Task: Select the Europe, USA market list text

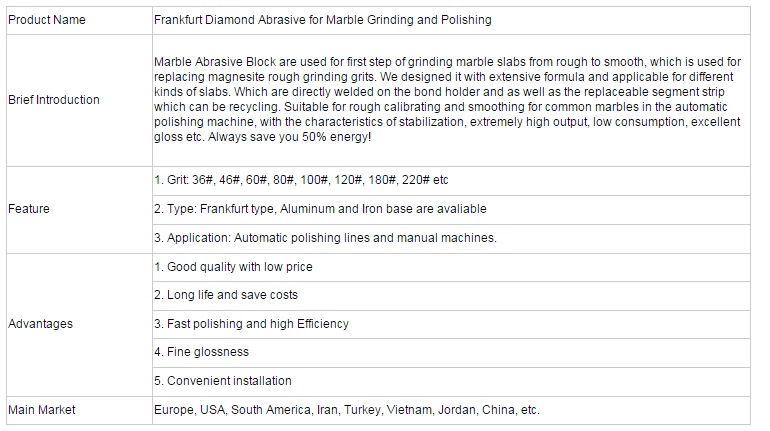Action: click(x=346, y=410)
